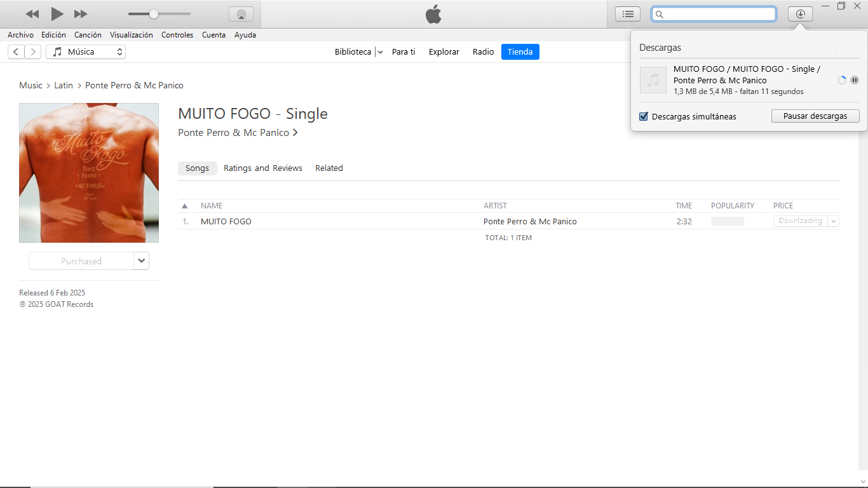Sort by the NAME column header

(x=212, y=206)
